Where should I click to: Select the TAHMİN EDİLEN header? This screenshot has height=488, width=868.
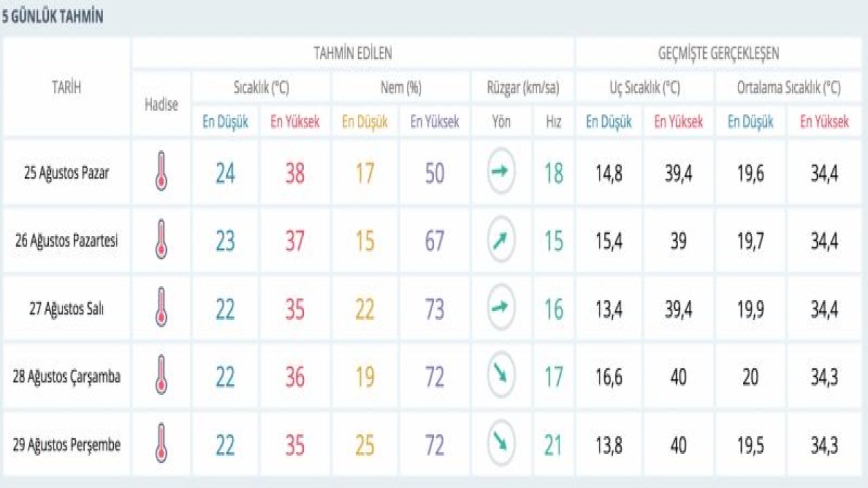click(x=353, y=53)
